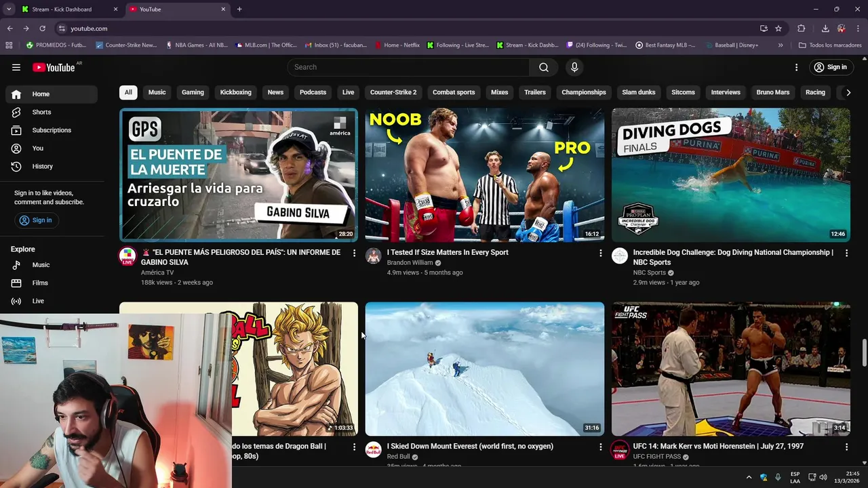Click the search magnifier button

pos(544,67)
